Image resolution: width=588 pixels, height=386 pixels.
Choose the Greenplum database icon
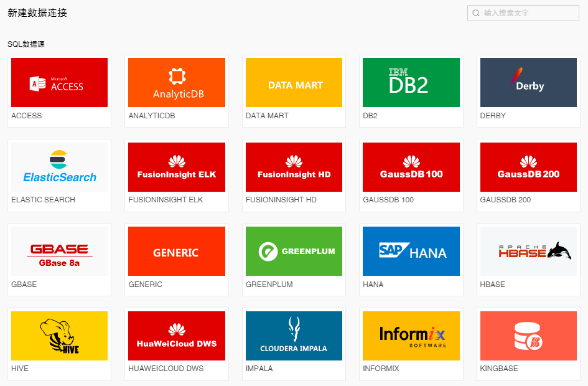click(x=294, y=252)
